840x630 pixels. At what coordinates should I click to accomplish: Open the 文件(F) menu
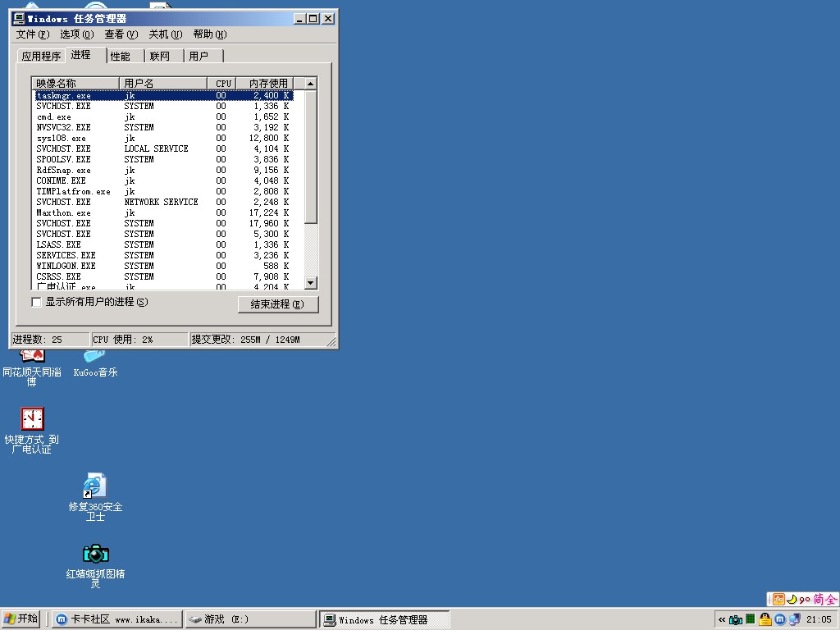(x=33, y=34)
